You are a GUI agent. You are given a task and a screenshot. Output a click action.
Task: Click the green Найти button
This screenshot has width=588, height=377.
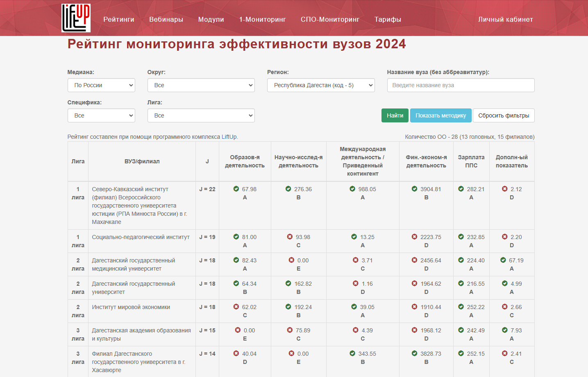395,115
